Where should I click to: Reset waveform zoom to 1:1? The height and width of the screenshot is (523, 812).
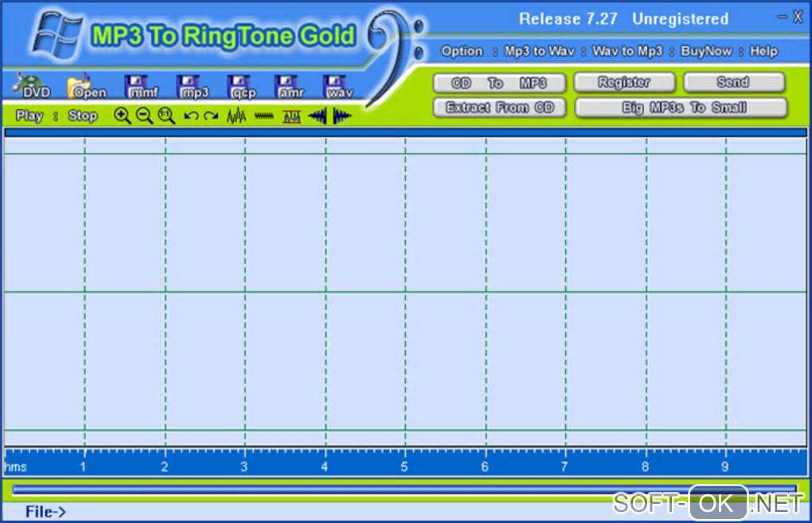(166, 116)
